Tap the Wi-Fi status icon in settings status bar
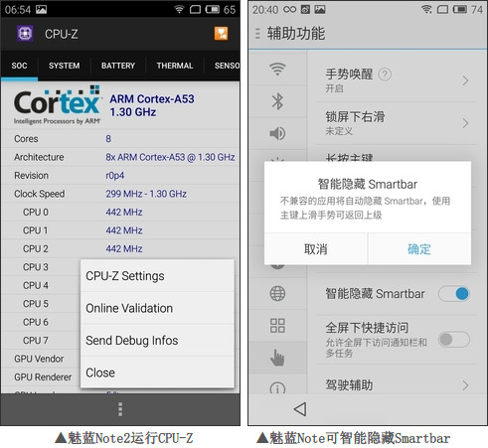This screenshot has height=448, width=488. click(426, 9)
